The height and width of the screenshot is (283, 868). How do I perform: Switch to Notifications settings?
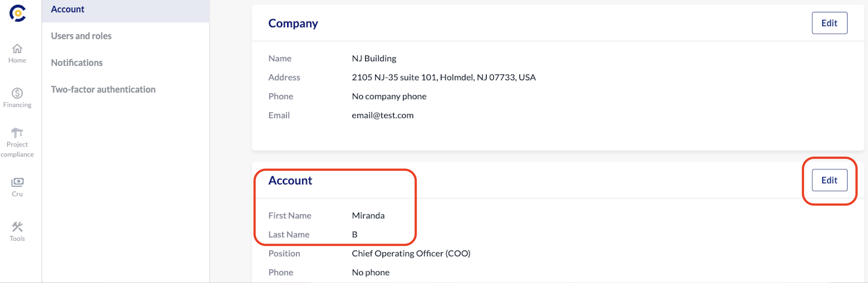(77, 63)
